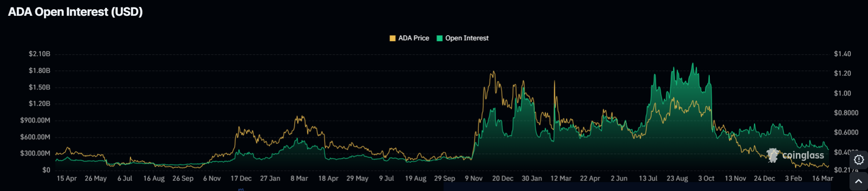Click the $0.6000 price axis label
Image resolution: width=868 pixels, height=191 pixels.
click(x=846, y=132)
